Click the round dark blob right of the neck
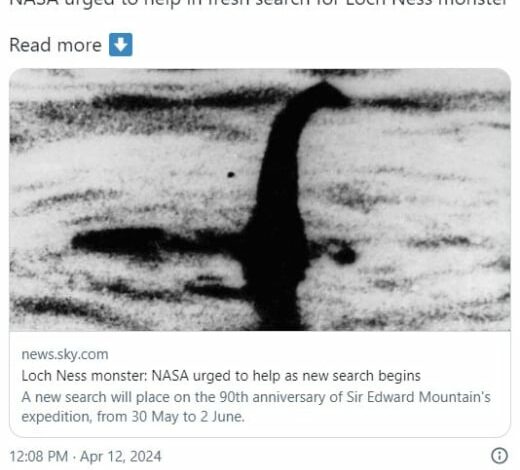Viewport: 520px width, 470px height. pyautogui.click(x=344, y=256)
